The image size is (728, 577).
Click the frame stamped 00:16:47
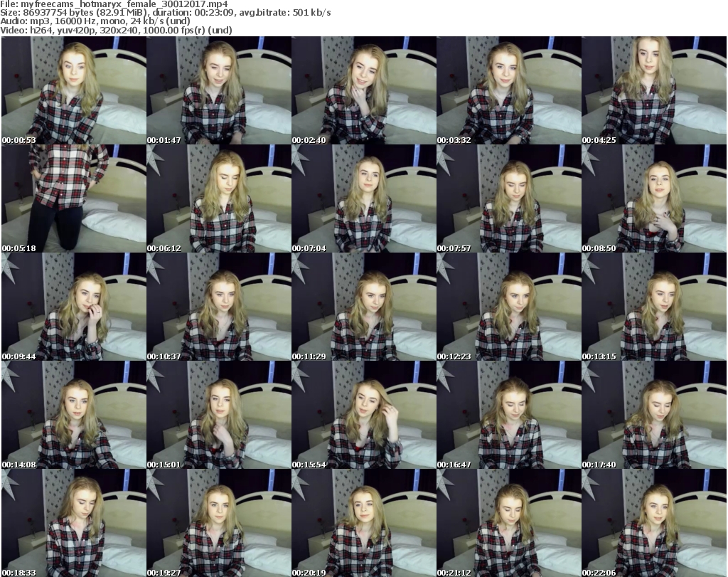[x=509, y=415]
